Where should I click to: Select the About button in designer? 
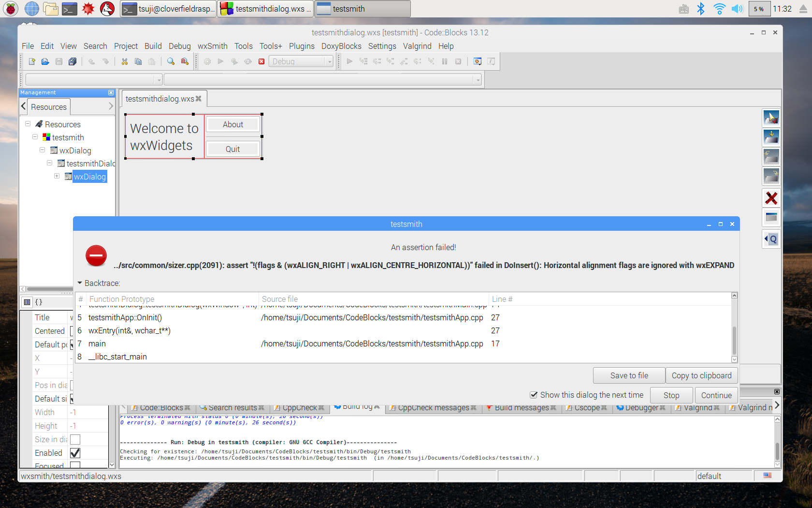coord(233,124)
